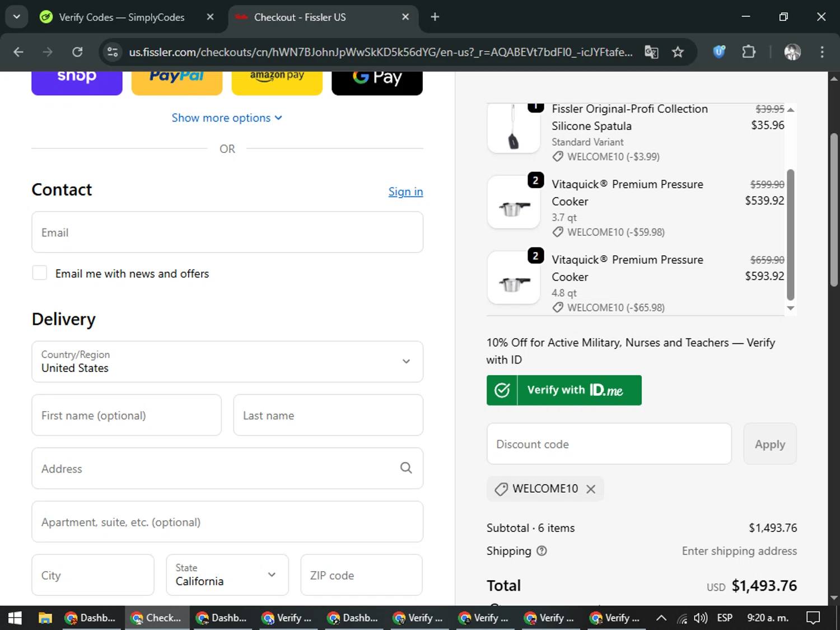Click the Address field
840x630 pixels.
point(227,468)
